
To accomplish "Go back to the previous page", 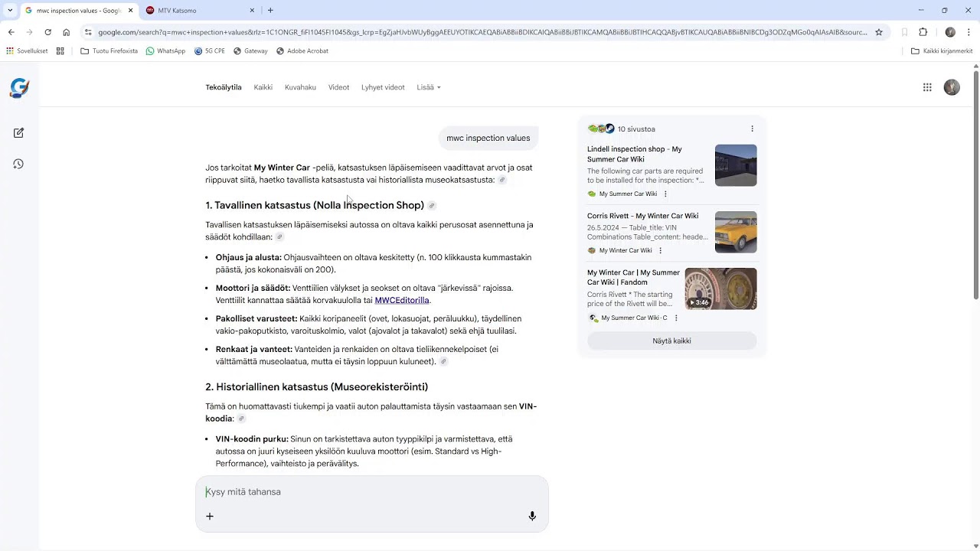I will (11, 32).
